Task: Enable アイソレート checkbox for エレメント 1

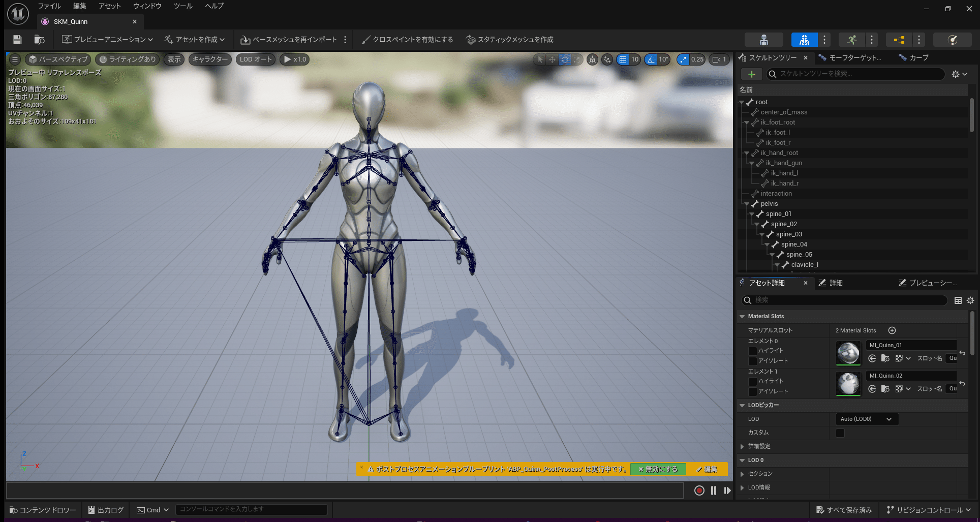Action: pos(753,392)
